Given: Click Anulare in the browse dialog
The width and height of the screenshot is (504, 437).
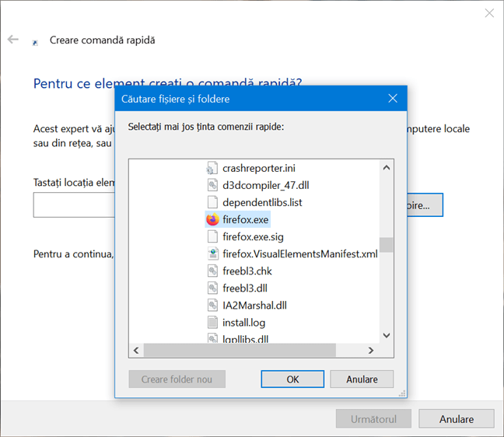Looking at the screenshot, I should 362,379.
